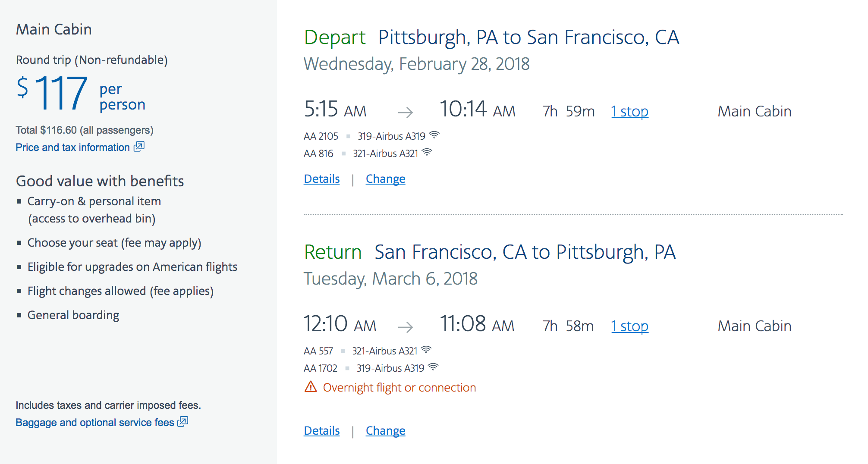Show the 1 stop info for return flight
The width and height of the screenshot is (868, 464).
(x=629, y=326)
